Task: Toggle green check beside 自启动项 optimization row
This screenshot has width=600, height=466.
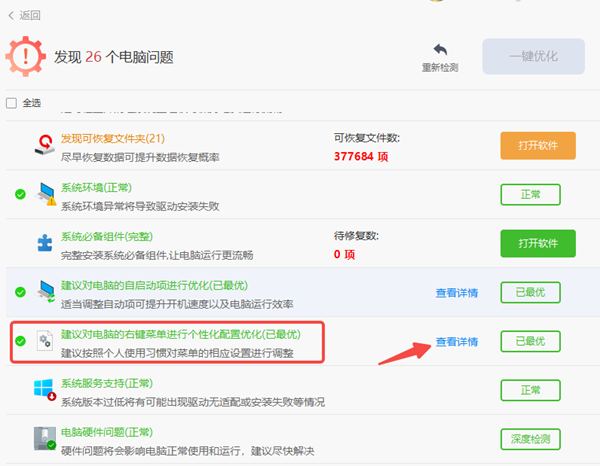Action: coord(20,292)
